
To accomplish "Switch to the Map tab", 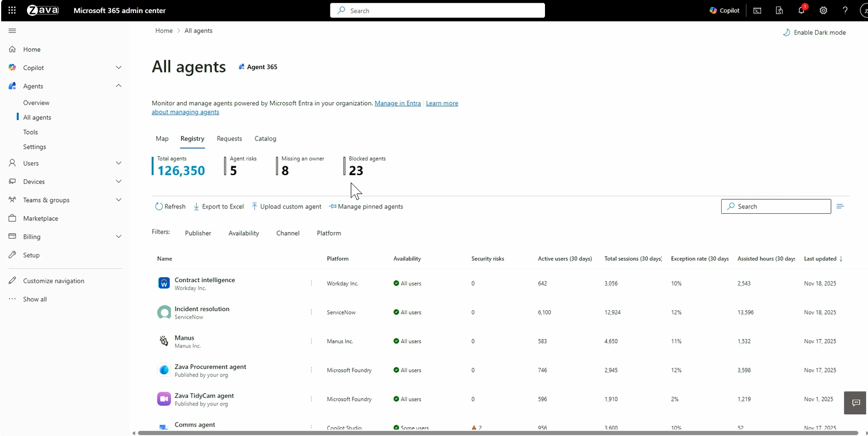I will tap(162, 139).
